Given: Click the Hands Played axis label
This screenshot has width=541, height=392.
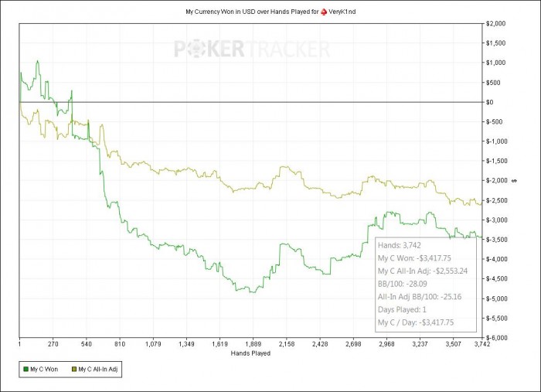Looking at the screenshot, I should [x=250, y=353].
